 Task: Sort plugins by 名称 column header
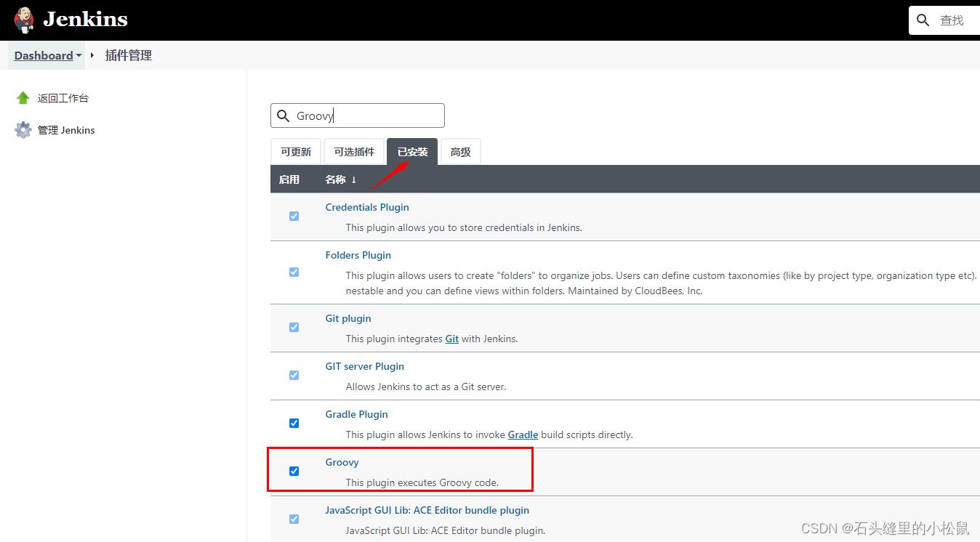click(341, 179)
